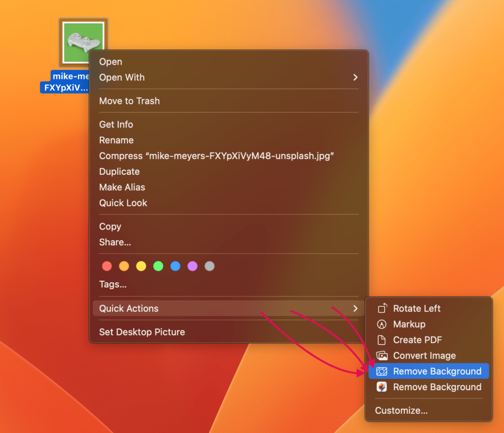Click the mike-me FXYpXiV file name label
Image resolution: width=504 pixels, height=433 pixels.
(x=64, y=82)
